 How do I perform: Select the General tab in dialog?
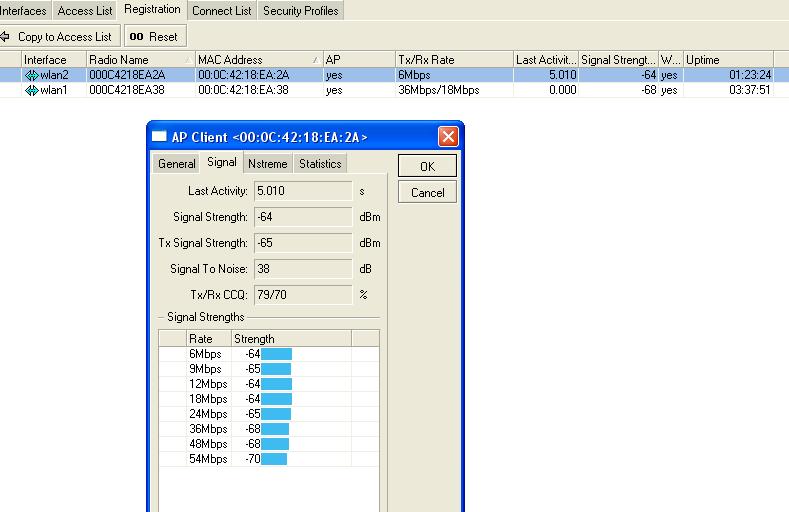tap(177, 164)
